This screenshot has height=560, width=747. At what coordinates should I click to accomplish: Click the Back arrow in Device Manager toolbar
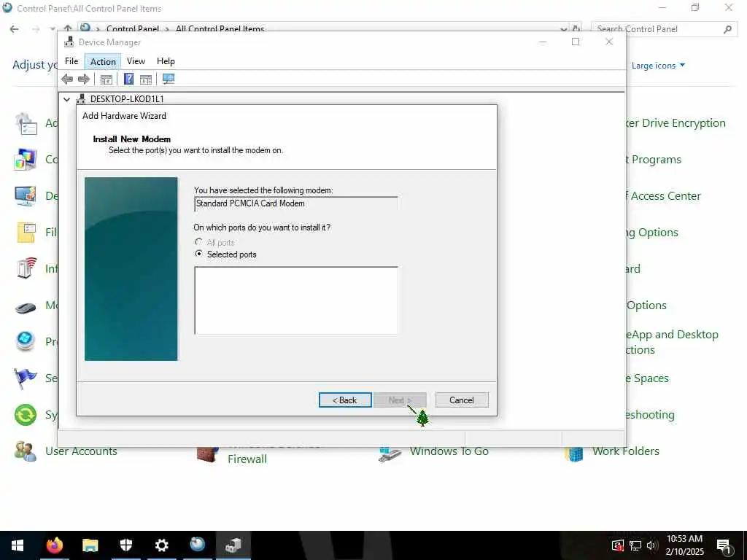point(67,79)
